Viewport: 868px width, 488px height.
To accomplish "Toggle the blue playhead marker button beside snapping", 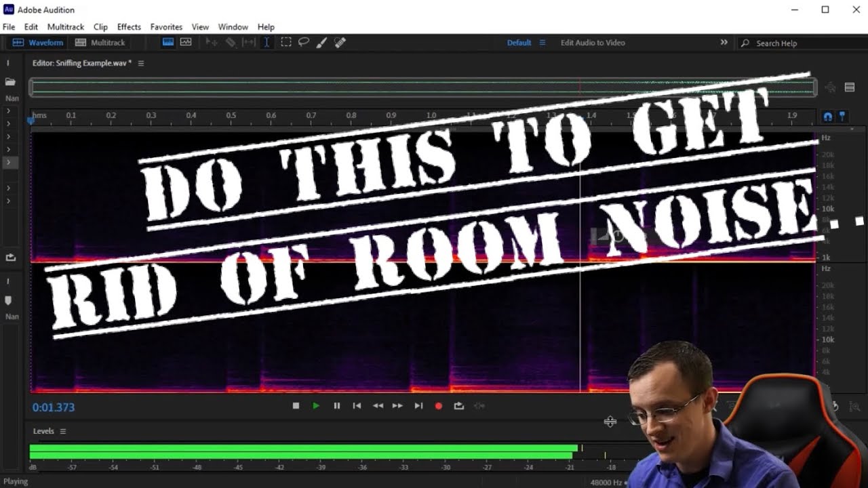I will coord(842,117).
